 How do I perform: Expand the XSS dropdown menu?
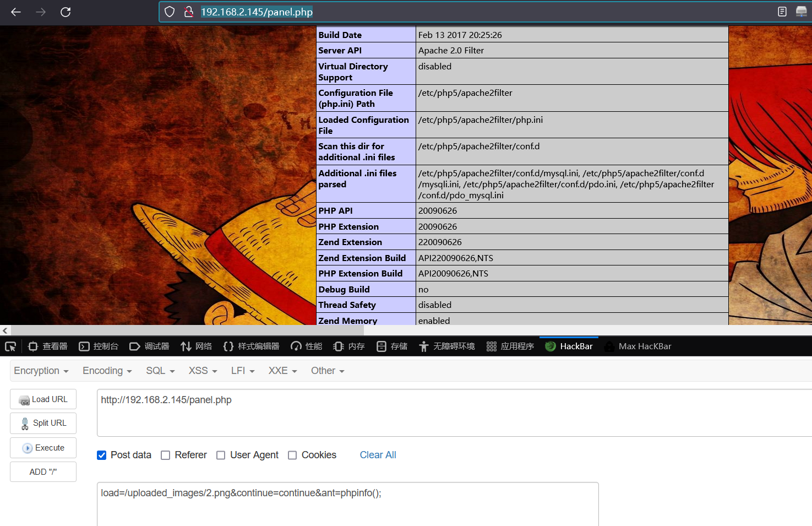coord(203,371)
